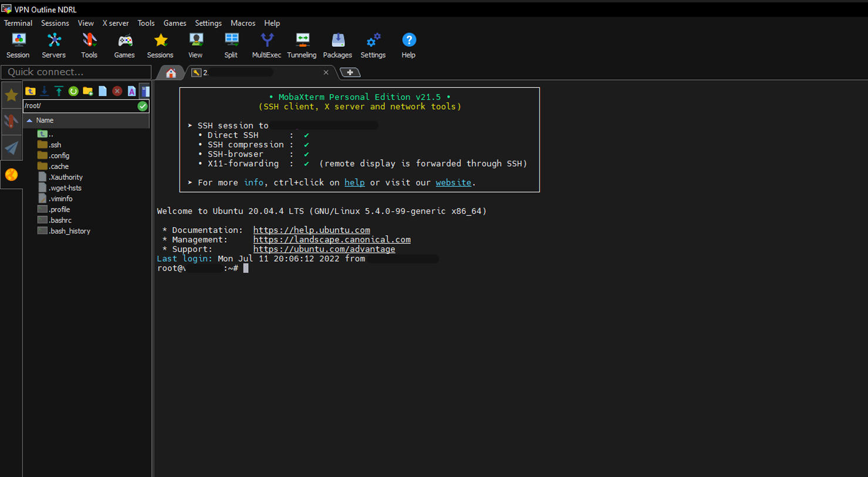Open the landscape.canonical.com link

point(332,239)
